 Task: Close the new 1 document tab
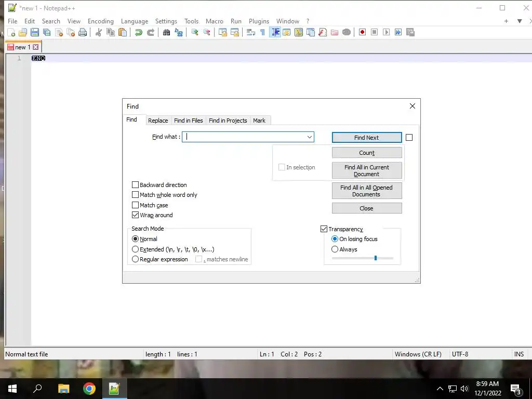(x=36, y=47)
